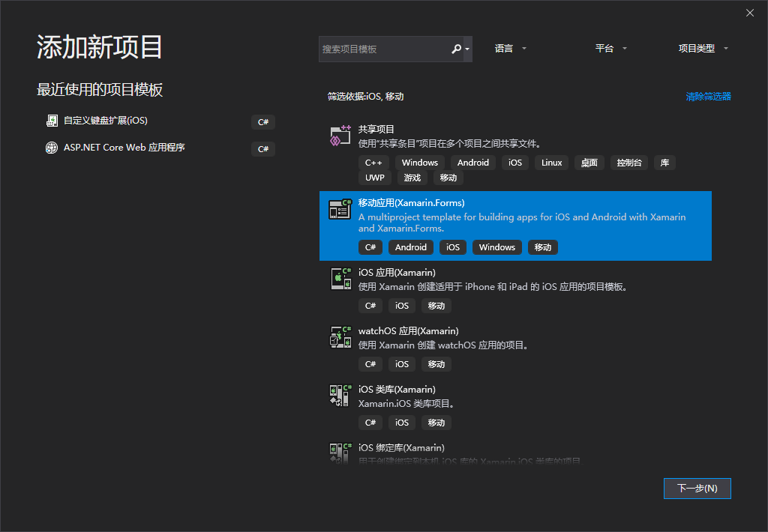Viewport: 768px width, 532px height.
Task: Click the 移动应用(Xamarin.Forms) template icon
Action: [340, 210]
